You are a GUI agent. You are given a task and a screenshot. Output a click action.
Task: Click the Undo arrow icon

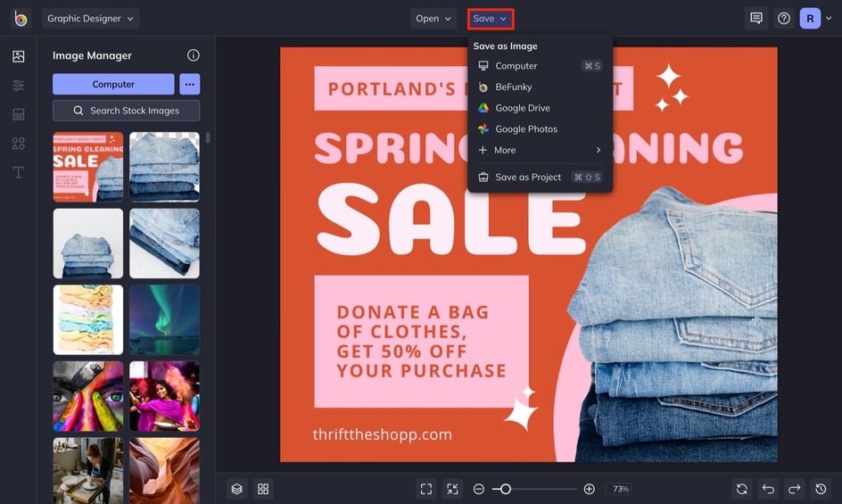pos(768,489)
